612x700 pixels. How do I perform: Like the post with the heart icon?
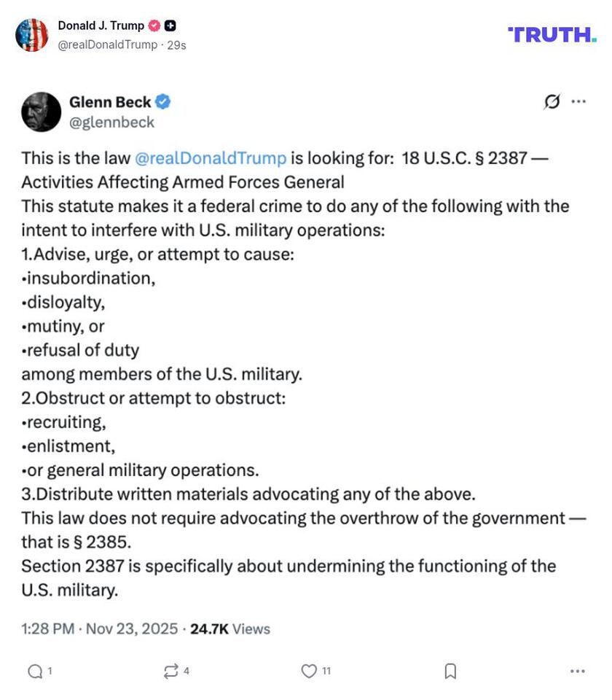pyautogui.click(x=310, y=672)
